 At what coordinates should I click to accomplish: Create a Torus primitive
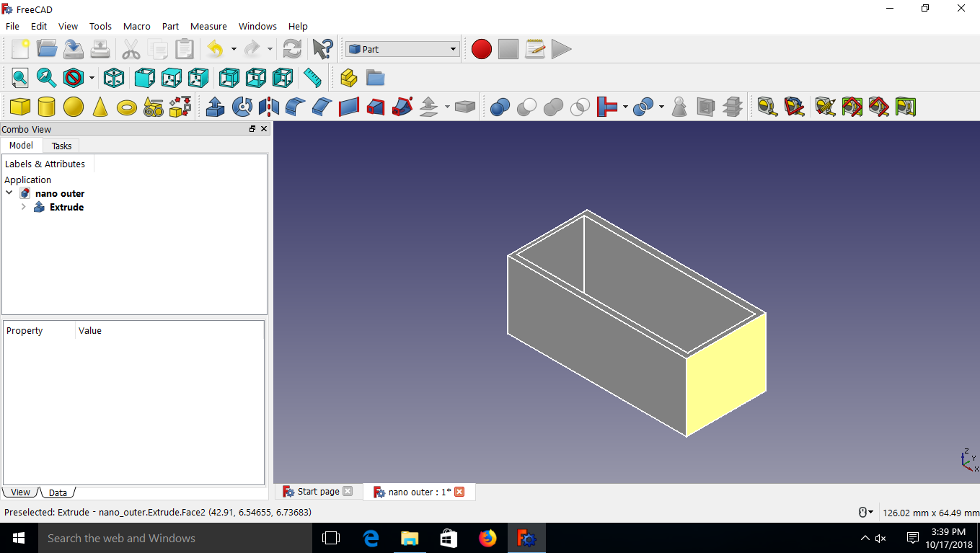tap(127, 107)
